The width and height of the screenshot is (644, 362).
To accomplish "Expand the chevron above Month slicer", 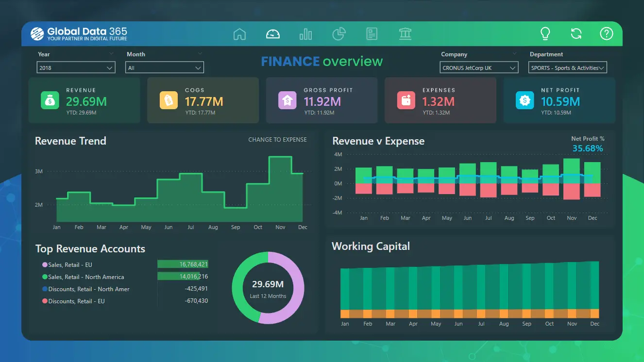I will click(200, 54).
